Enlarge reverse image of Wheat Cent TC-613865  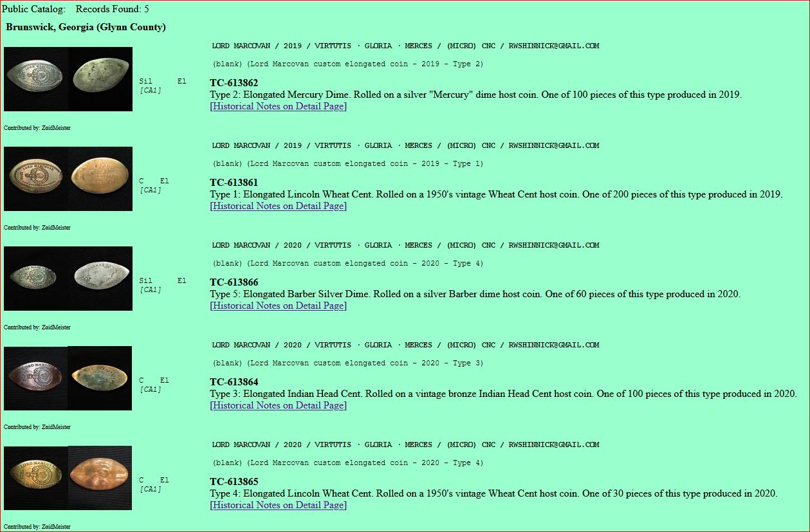pyautogui.click(x=100, y=477)
